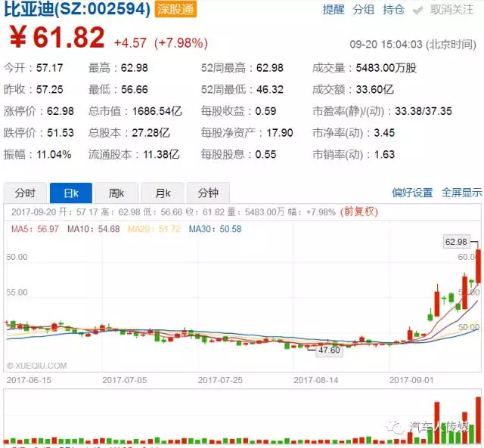Click the 今开 57.17 opening price
The height and width of the screenshot is (448, 484).
click(33, 67)
